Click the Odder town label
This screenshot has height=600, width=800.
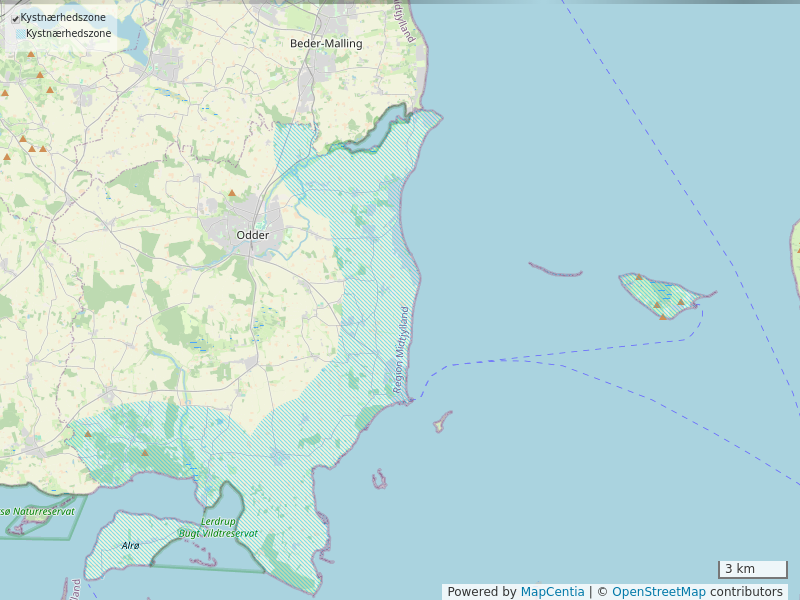click(x=252, y=235)
